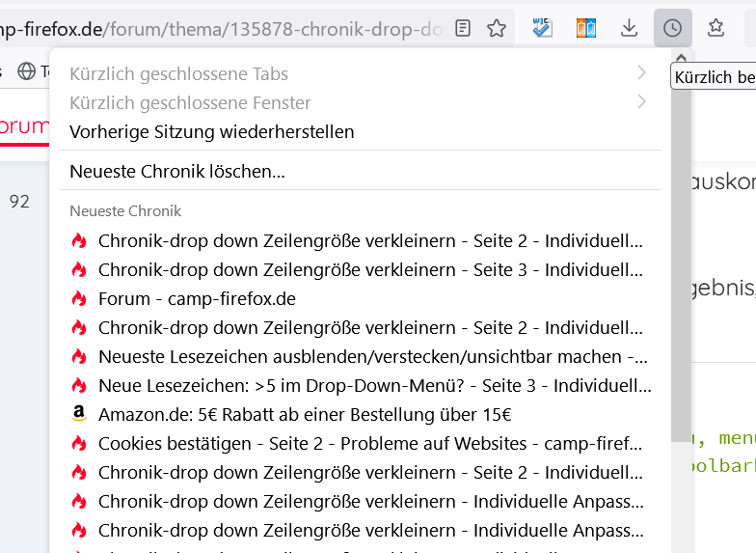756x553 pixels.
Task: Click the orange-blue extension icon in toolbar
Action: pos(586,29)
